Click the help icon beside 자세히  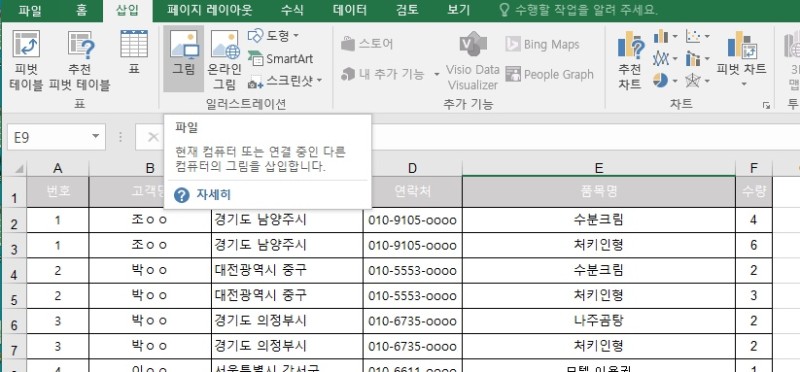click(x=182, y=195)
